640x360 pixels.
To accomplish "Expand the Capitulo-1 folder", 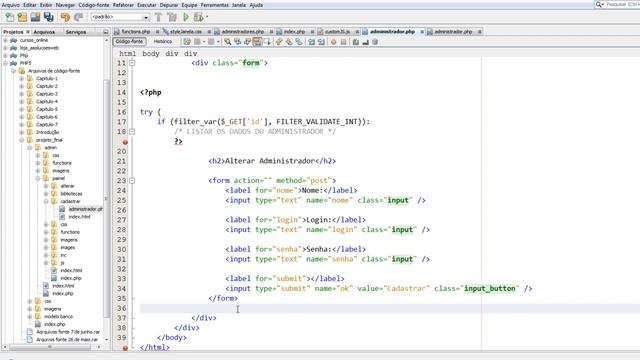I will pyautogui.click(x=22, y=78).
